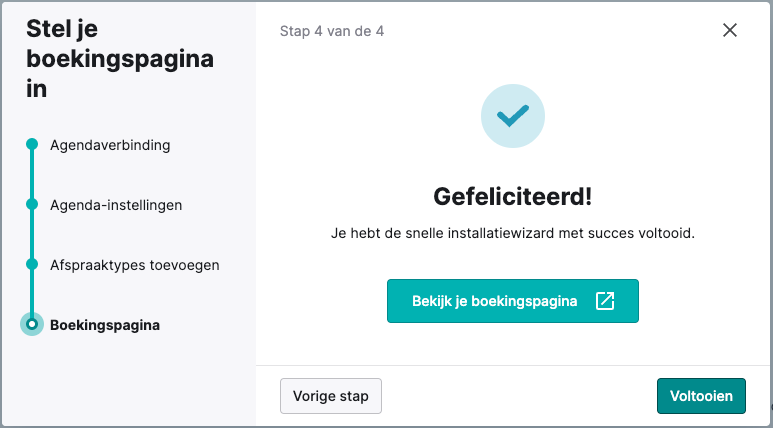
Task: Open Bekijk je boekingspagina
Action: click(513, 301)
